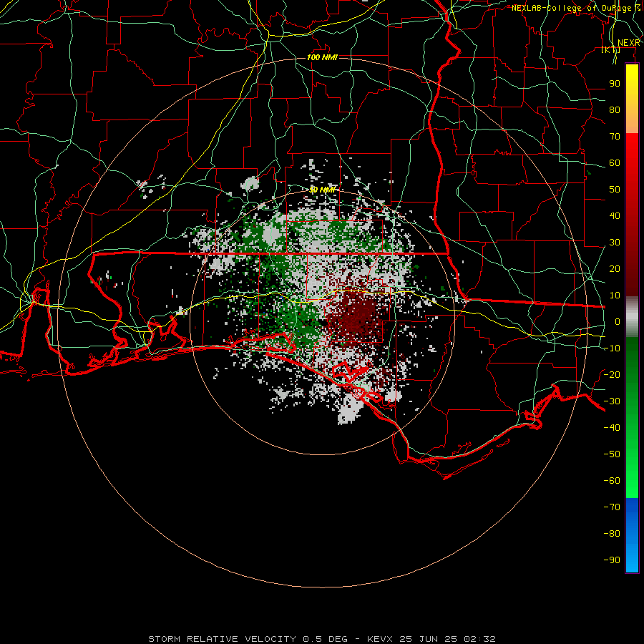644x644 pixels.
Task: Click the [KT] units label above scale
Action: (611, 49)
